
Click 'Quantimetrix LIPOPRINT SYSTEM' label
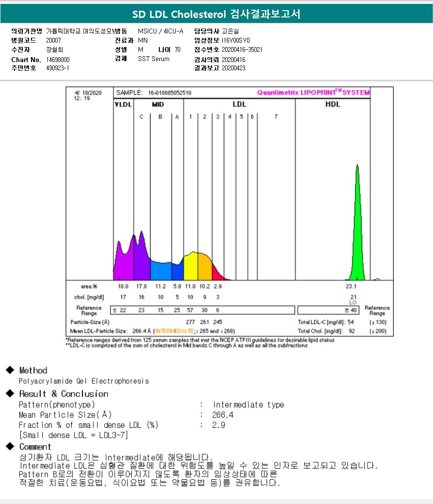point(313,92)
